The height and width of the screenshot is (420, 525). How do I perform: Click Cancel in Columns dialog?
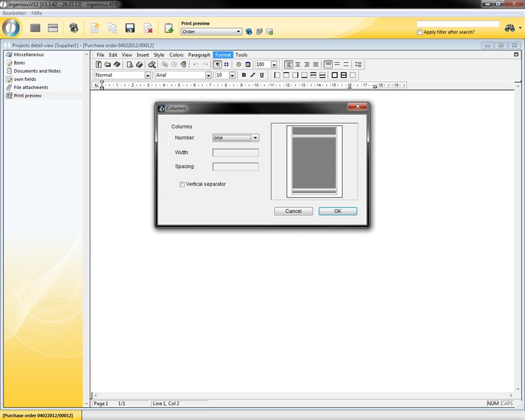point(293,211)
